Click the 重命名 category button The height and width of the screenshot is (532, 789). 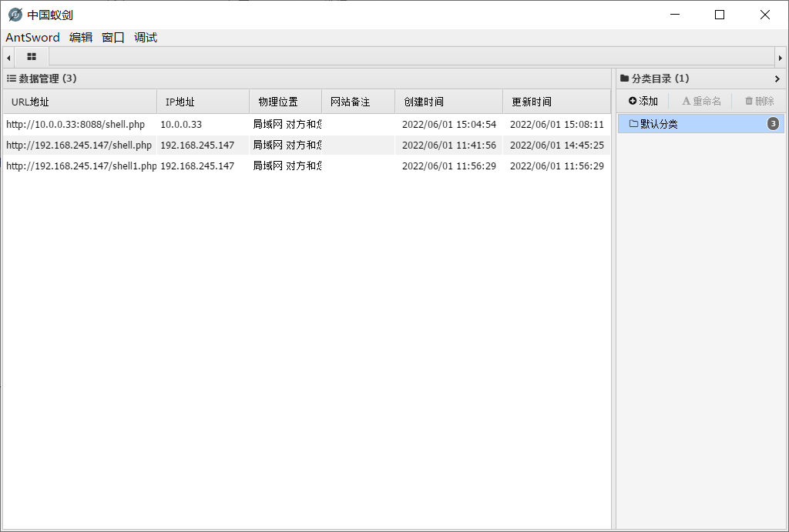pyautogui.click(x=701, y=101)
